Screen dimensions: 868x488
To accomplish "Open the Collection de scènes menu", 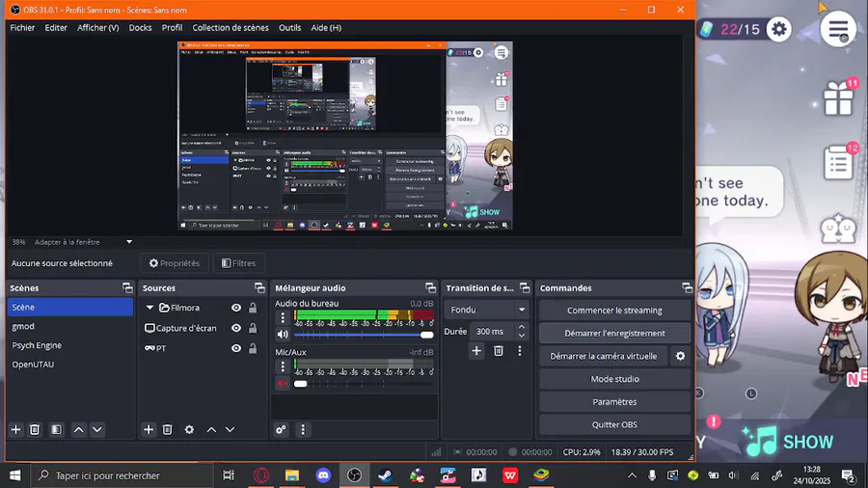I will tap(231, 28).
